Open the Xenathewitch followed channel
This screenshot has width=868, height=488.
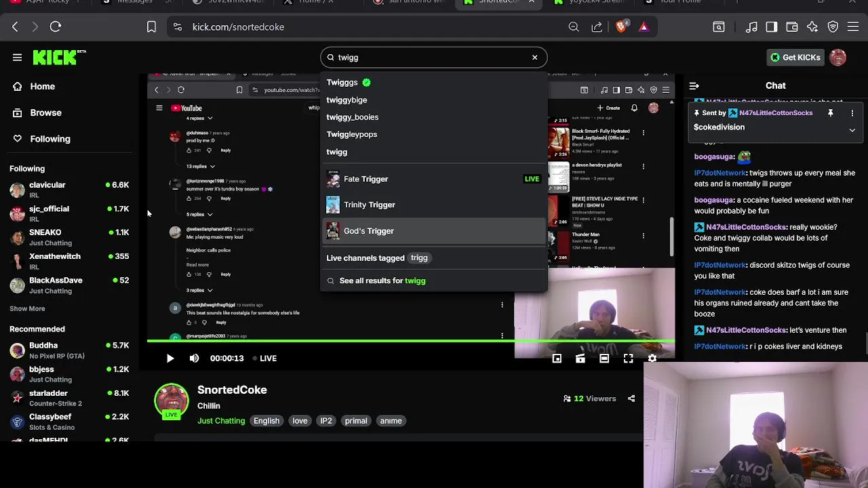[69, 261]
